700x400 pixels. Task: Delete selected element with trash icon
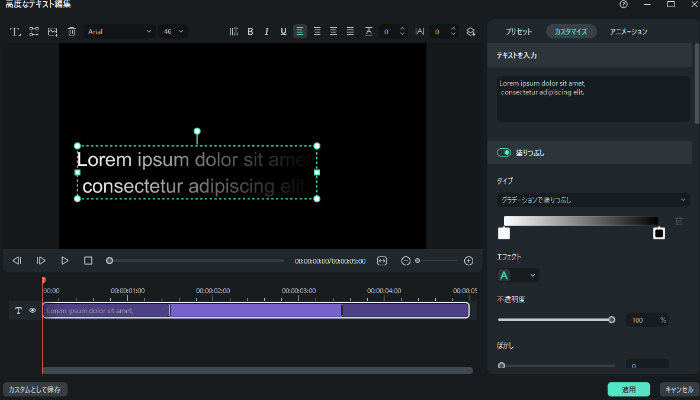pyautogui.click(x=71, y=32)
